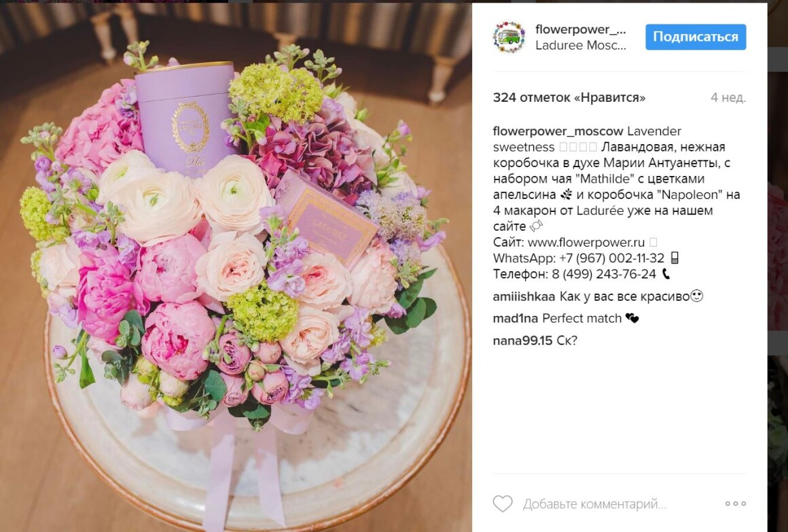Click the www.flowerpower.ru site text
The image size is (788, 532).
(x=586, y=243)
